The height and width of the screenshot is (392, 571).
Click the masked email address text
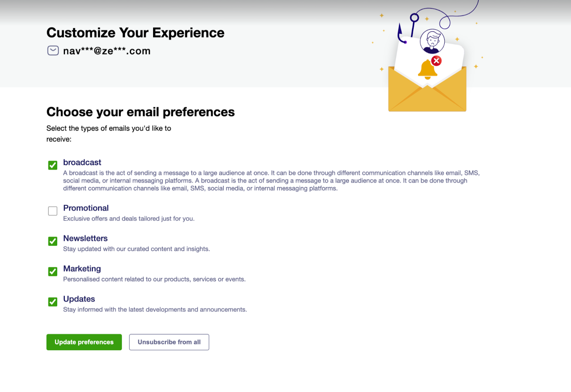107,51
